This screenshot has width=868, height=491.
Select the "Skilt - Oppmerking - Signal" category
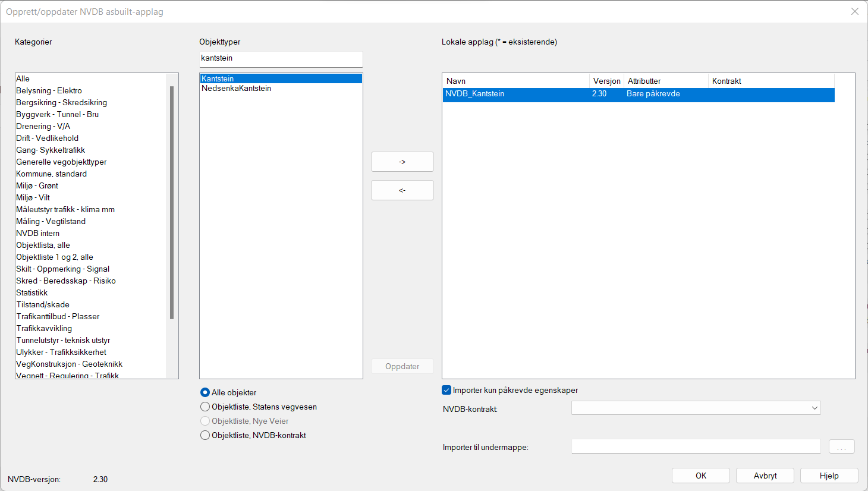pos(62,269)
